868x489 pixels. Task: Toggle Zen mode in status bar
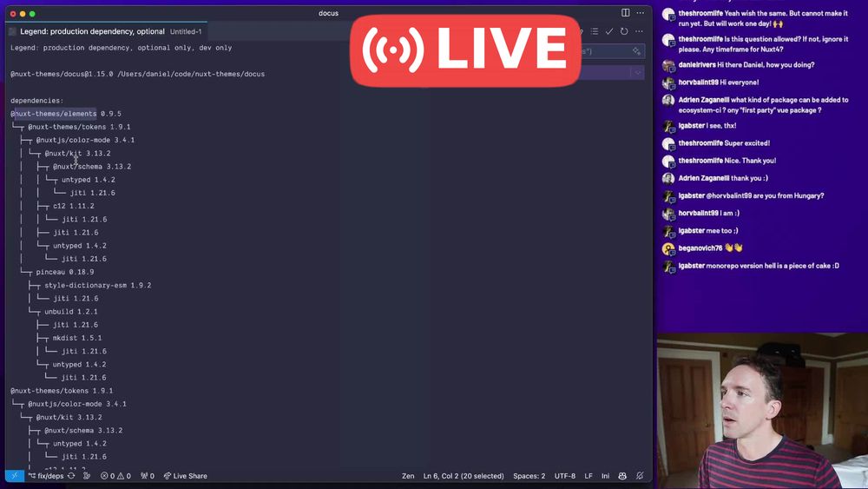click(x=408, y=476)
